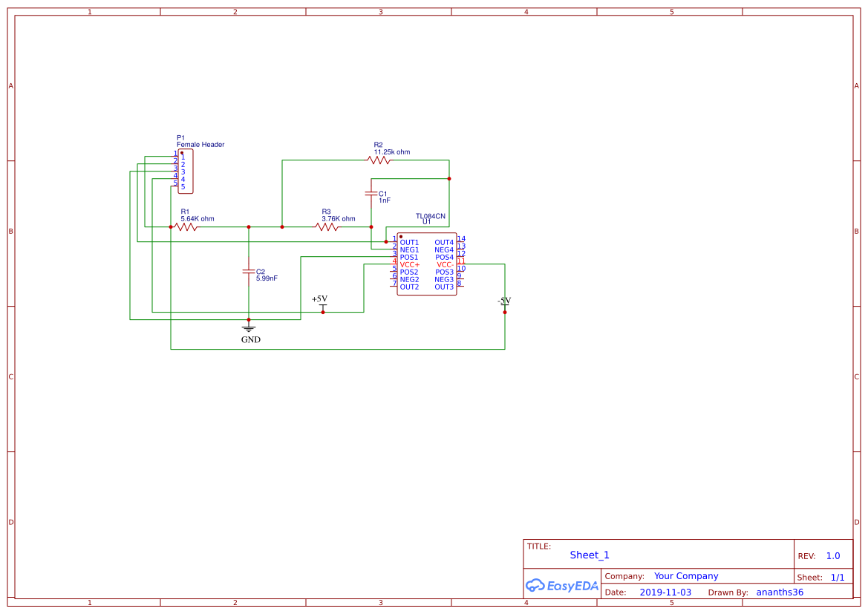
Task: Select the 'Your Company' text field
Action: click(686, 576)
